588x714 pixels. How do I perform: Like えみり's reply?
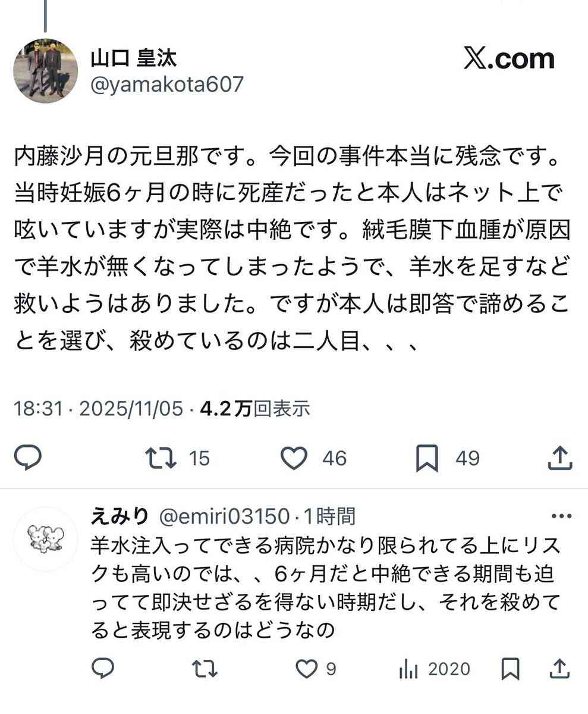(306, 669)
